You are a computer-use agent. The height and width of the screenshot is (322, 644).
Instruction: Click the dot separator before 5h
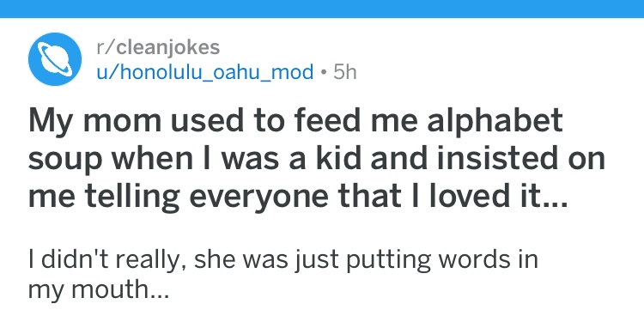(324, 73)
